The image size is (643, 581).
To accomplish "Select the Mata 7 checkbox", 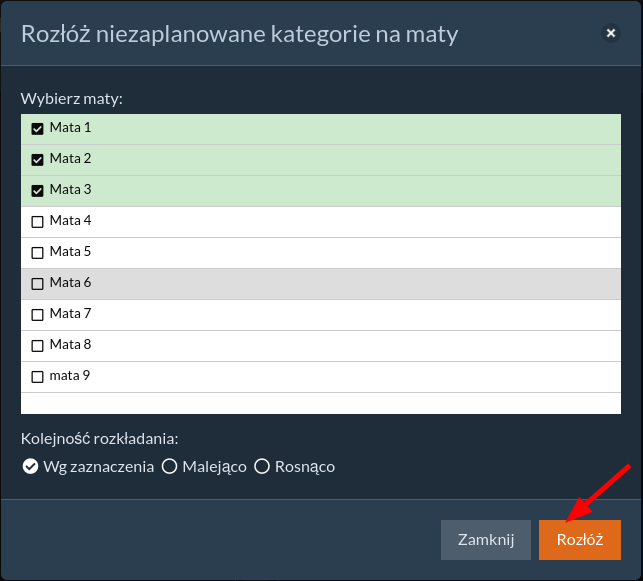I will pyautogui.click(x=38, y=314).
